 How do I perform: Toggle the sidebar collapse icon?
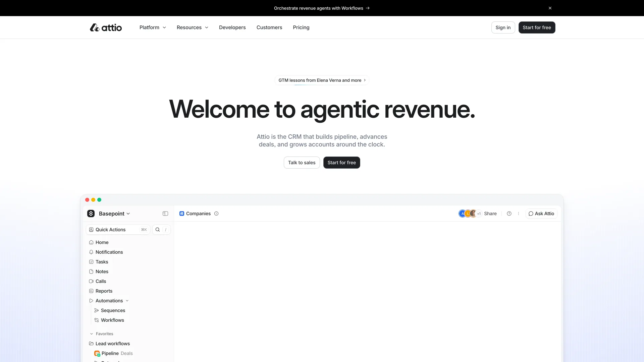(x=165, y=214)
